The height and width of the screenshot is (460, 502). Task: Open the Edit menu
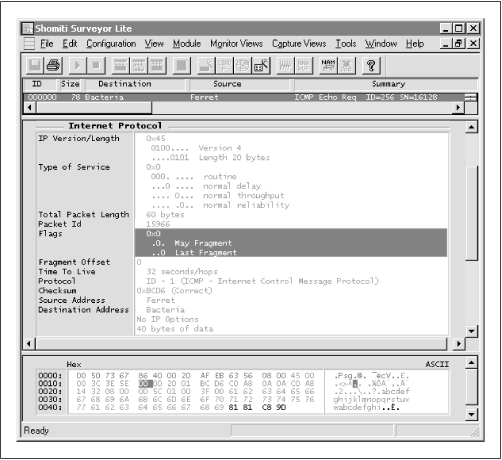click(x=70, y=44)
